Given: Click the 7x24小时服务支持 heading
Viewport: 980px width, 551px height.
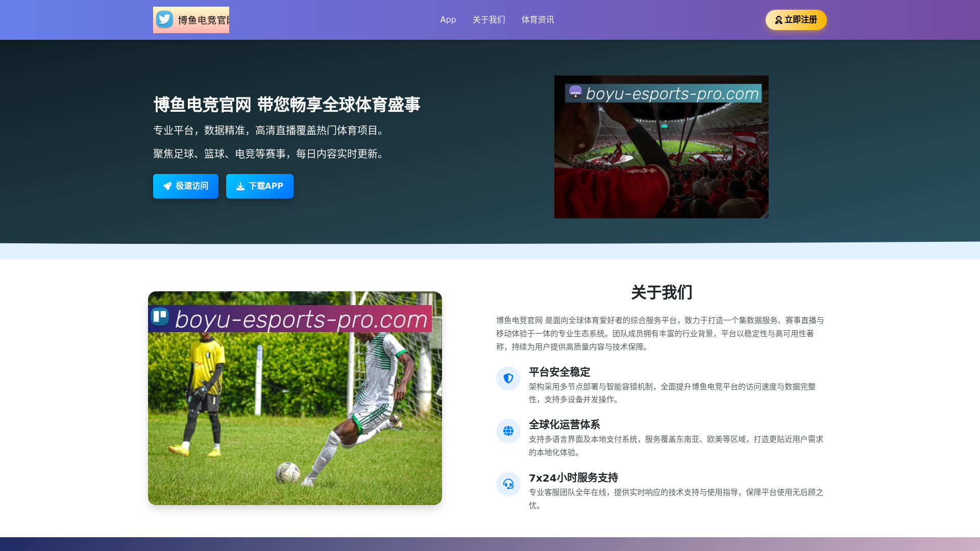Looking at the screenshot, I should click(x=574, y=478).
